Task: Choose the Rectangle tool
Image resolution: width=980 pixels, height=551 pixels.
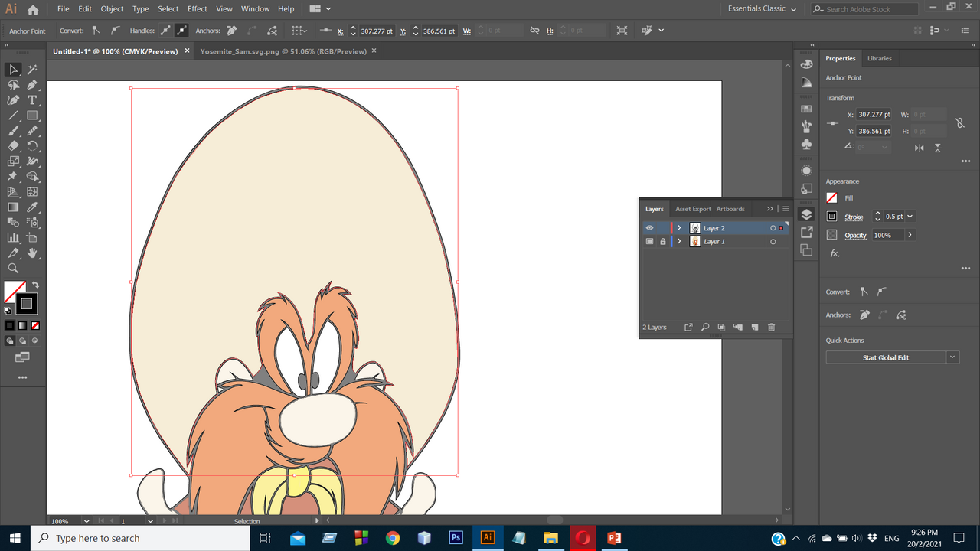Action: 32,116
